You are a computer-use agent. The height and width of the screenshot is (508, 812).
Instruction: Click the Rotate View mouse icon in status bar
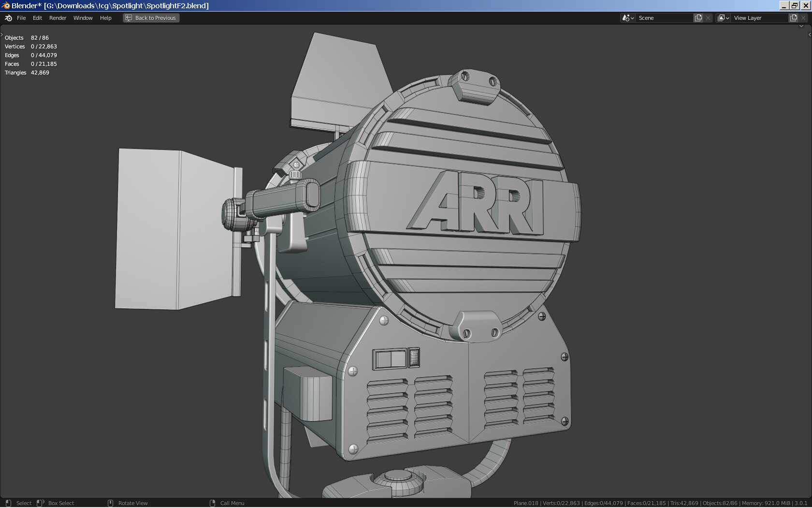110,503
